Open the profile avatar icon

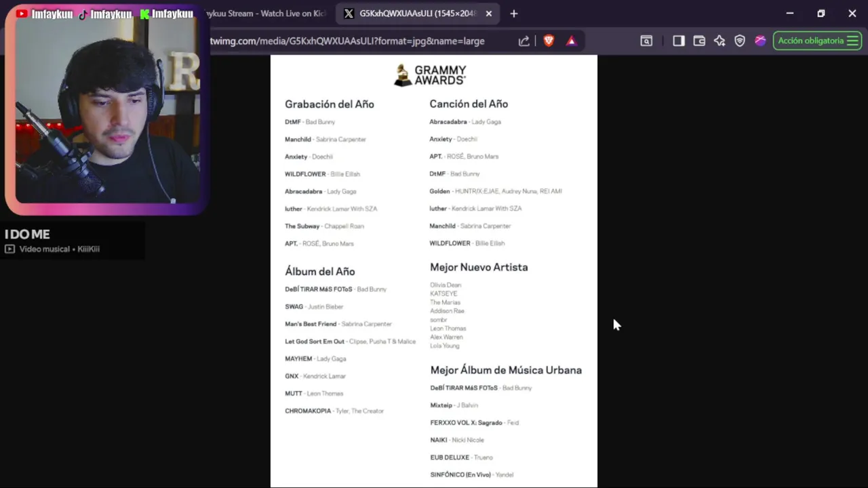[x=760, y=41]
